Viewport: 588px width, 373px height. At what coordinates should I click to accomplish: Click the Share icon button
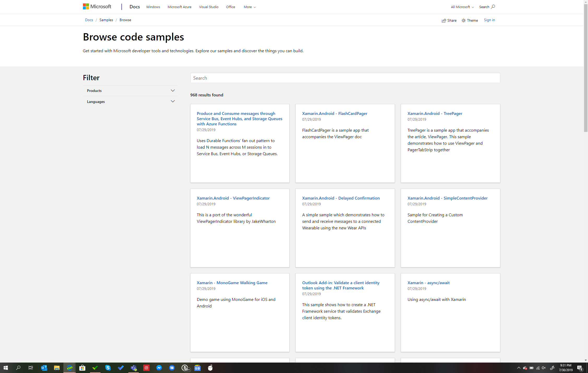pos(449,20)
